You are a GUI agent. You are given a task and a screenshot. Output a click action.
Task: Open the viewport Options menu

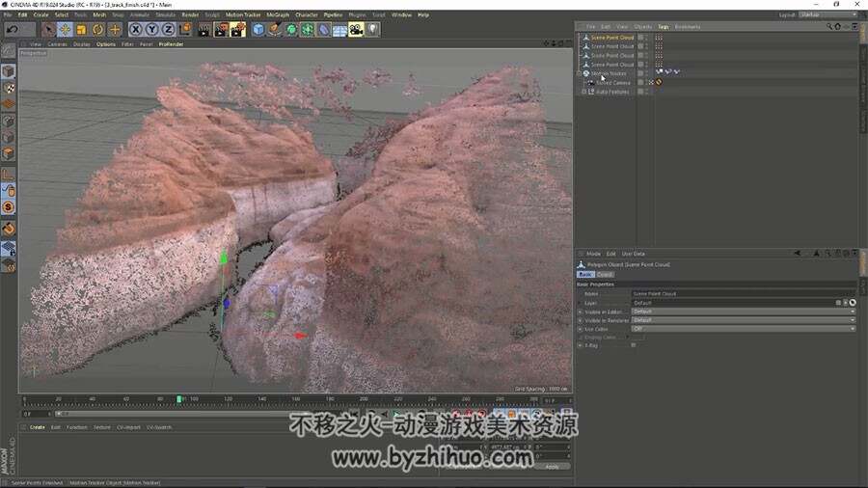(106, 44)
